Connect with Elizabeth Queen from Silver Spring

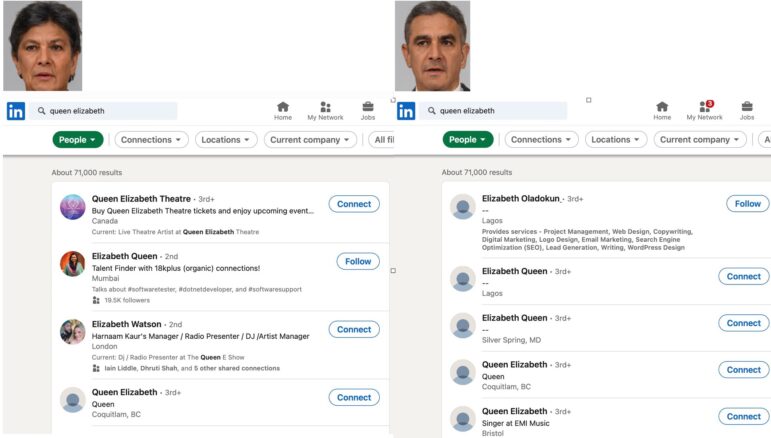744,323
